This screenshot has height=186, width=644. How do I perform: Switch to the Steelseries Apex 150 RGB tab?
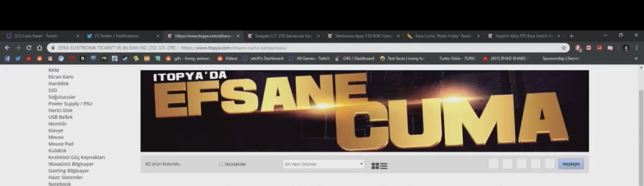[x=364, y=36]
